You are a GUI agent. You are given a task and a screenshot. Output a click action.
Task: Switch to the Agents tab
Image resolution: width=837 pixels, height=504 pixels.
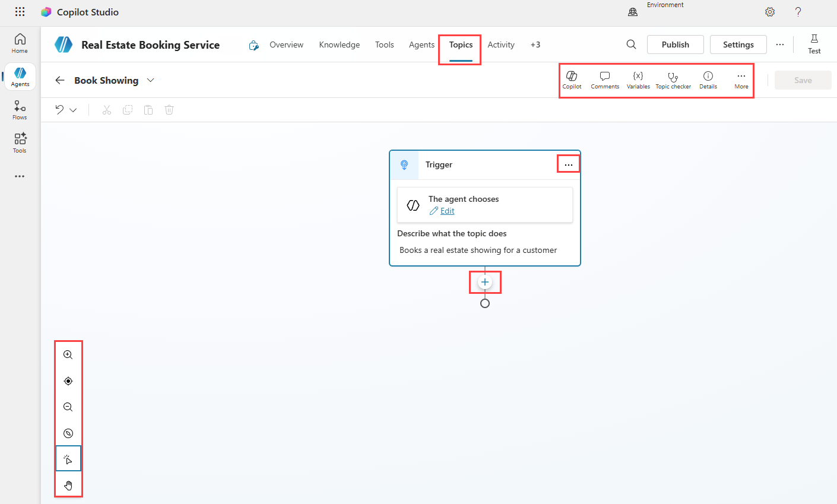coord(421,45)
